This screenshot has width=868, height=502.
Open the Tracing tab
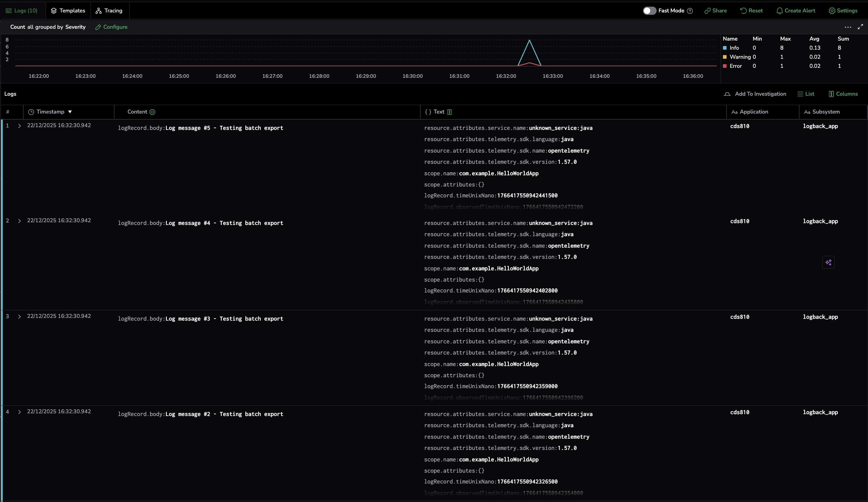(109, 11)
